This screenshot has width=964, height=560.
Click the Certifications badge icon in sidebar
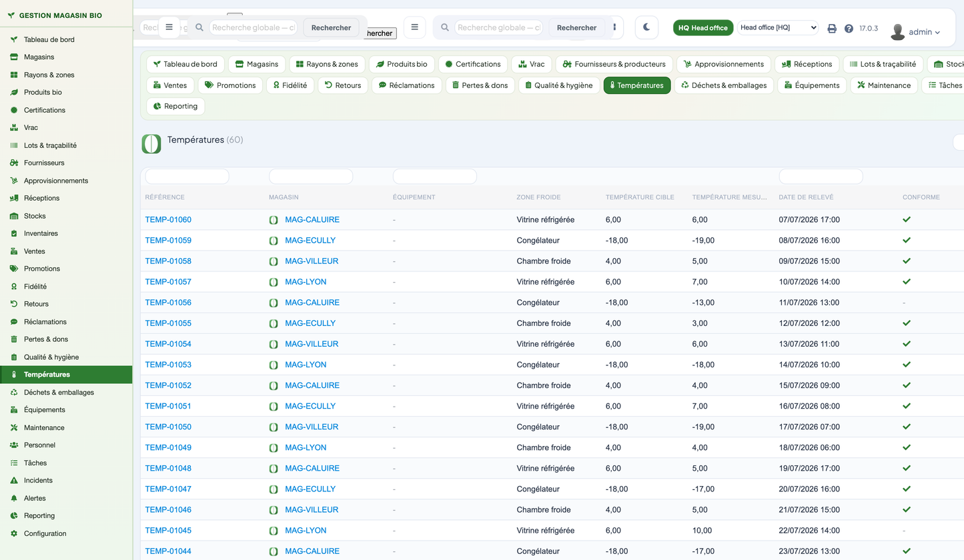13,110
